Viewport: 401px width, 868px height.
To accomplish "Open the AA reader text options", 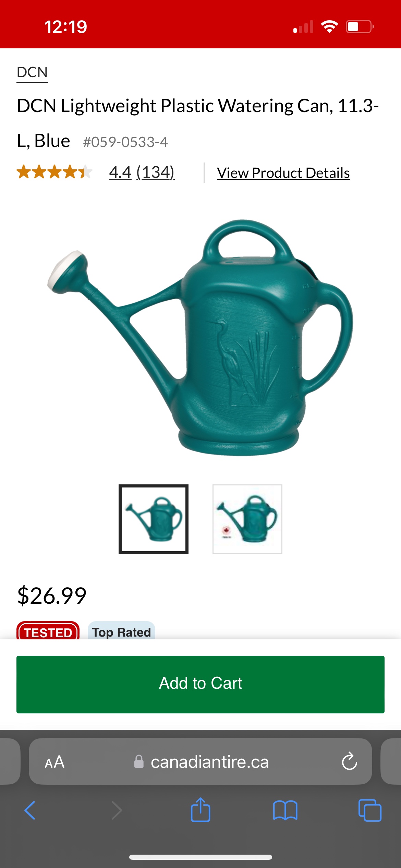I will point(54,762).
